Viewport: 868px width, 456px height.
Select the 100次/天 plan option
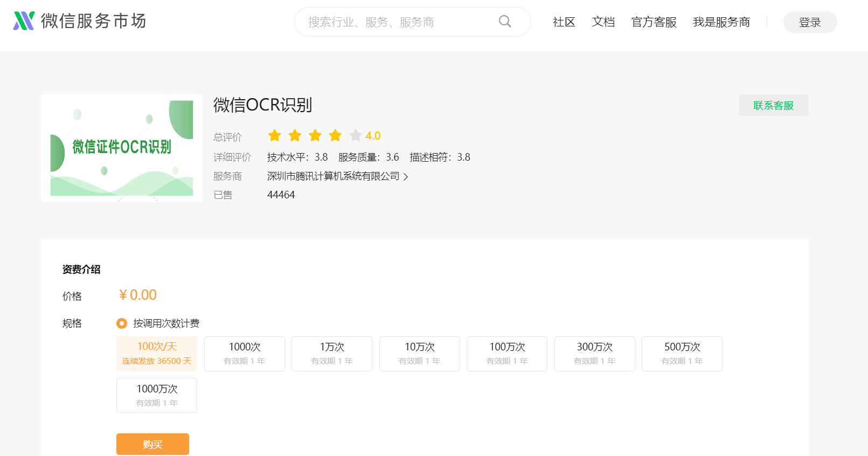[157, 354]
